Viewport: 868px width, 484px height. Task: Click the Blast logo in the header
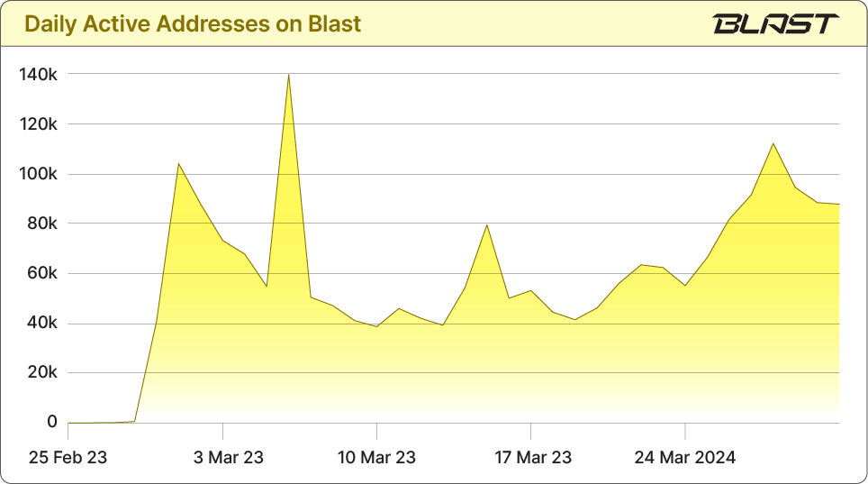coord(775,23)
